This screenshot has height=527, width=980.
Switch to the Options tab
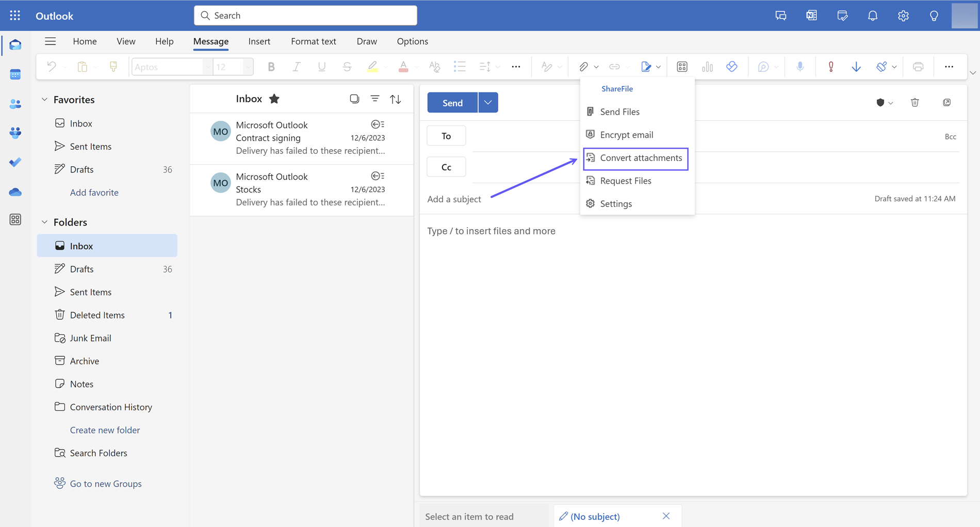(413, 41)
